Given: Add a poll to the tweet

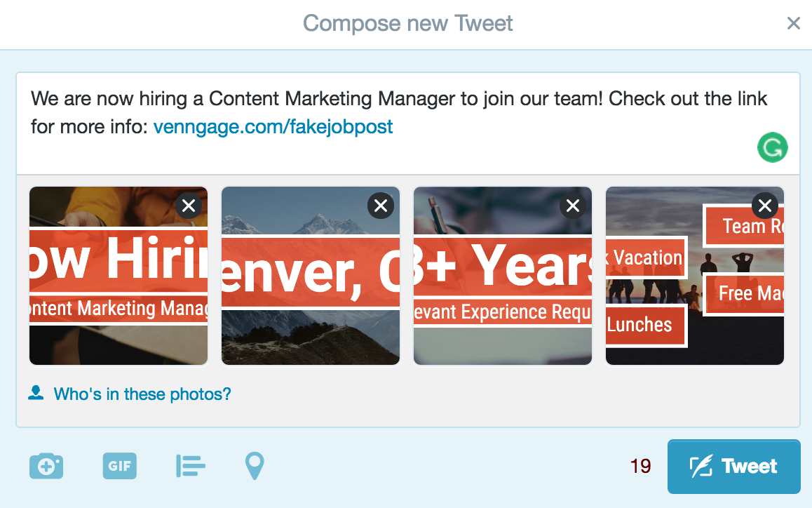Looking at the screenshot, I should click(190, 466).
